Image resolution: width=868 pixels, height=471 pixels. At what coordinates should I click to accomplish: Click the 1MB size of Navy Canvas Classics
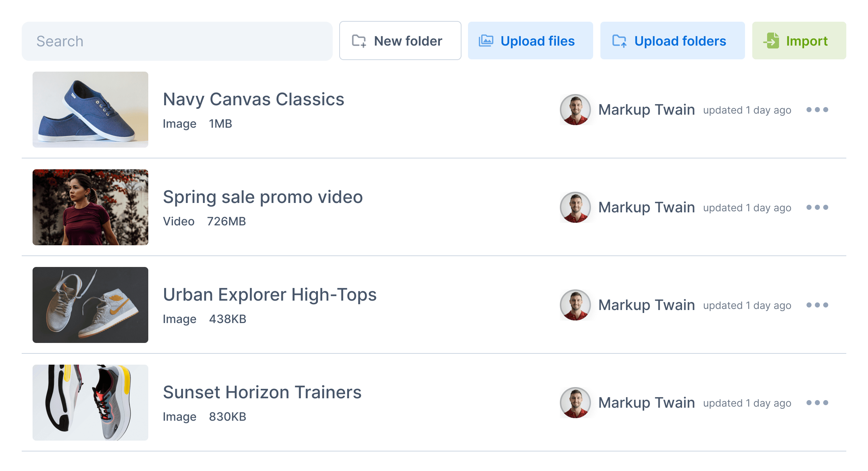(x=221, y=124)
